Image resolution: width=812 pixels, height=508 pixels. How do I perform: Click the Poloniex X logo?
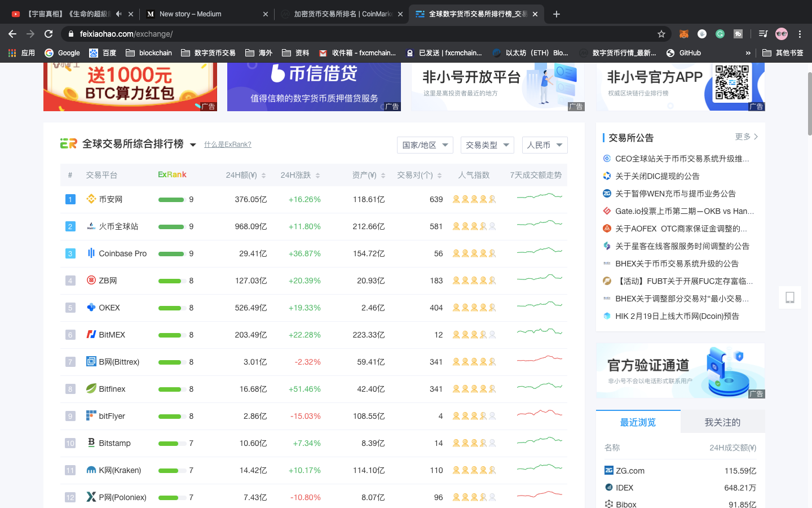point(91,497)
